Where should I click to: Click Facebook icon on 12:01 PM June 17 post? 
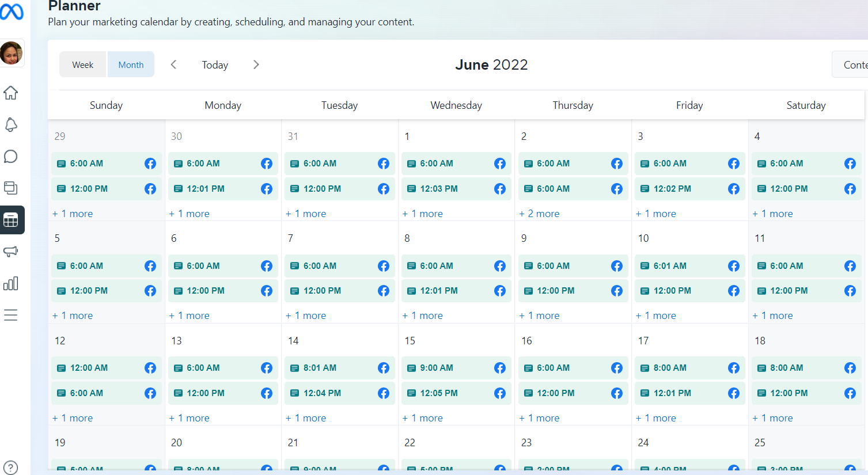coord(734,393)
